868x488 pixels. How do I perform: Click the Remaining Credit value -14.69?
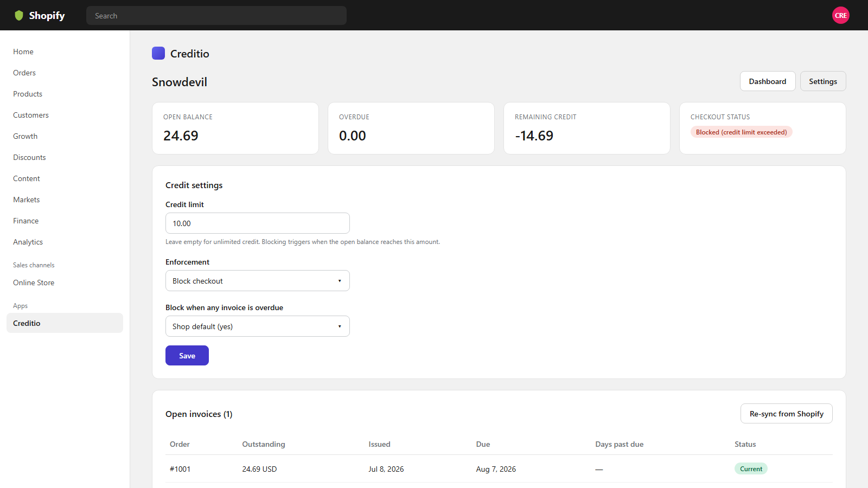pyautogui.click(x=534, y=136)
